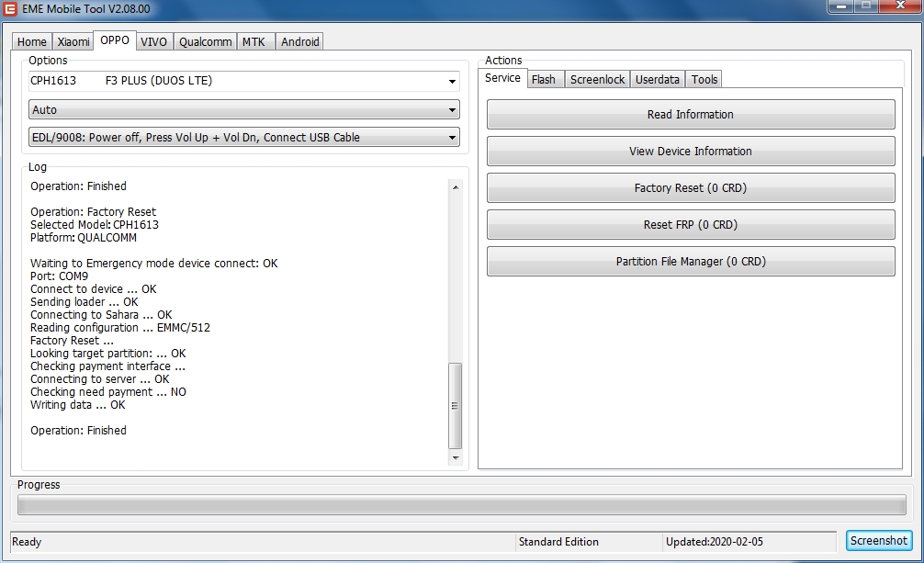Open the Screenlock actions tab
This screenshot has width=924, height=563.
597,80
